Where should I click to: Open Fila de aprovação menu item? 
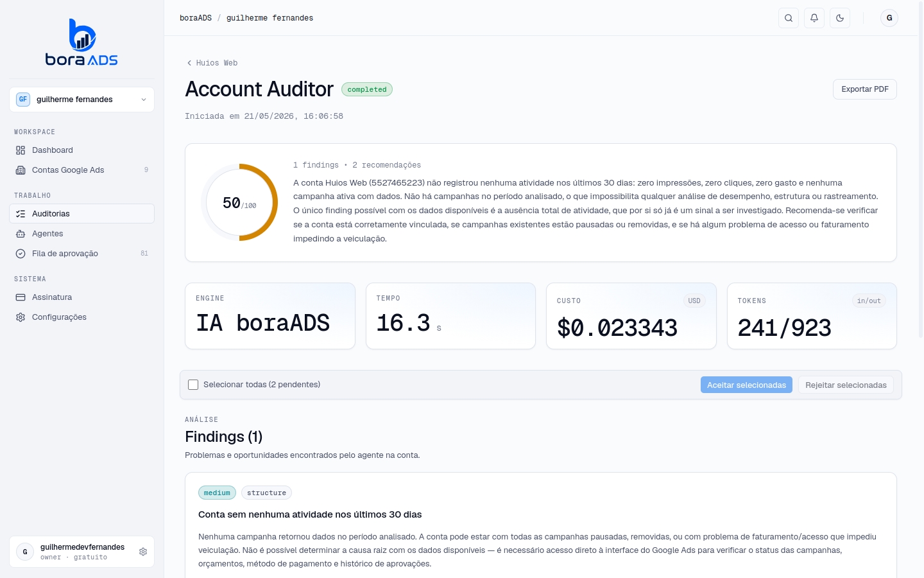[81, 254]
